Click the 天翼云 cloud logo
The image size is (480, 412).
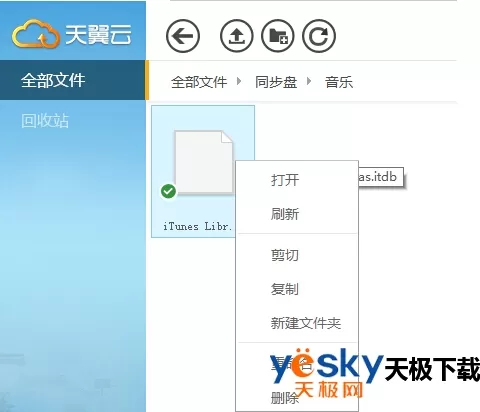(72, 33)
